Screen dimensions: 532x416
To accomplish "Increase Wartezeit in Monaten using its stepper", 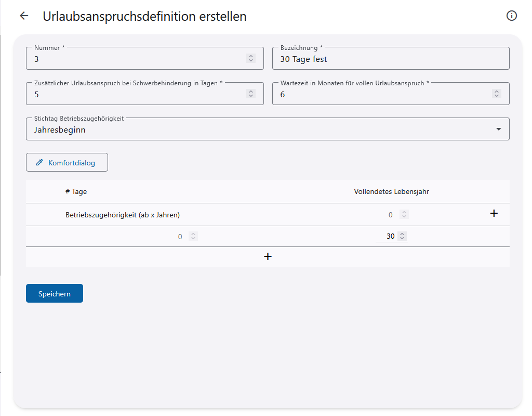I will pos(496,91).
